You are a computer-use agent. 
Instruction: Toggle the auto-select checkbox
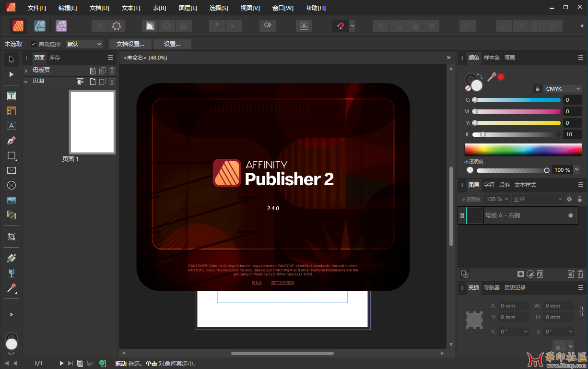34,44
